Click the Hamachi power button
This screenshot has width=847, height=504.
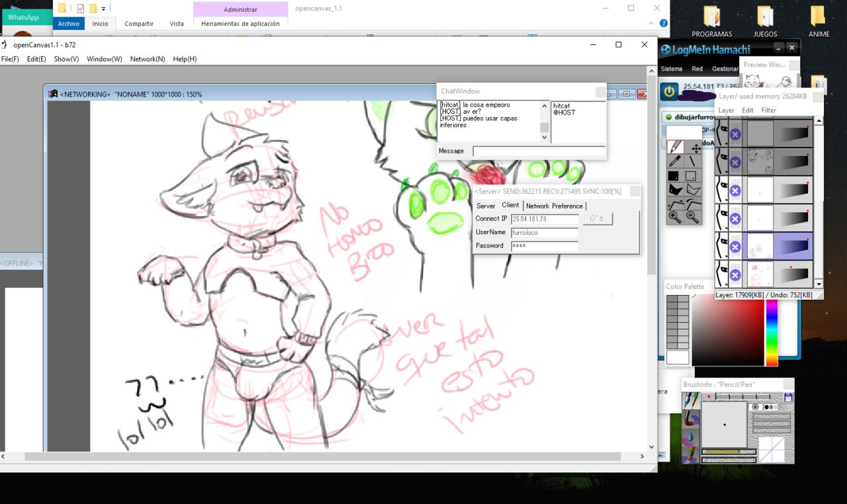pos(670,92)
